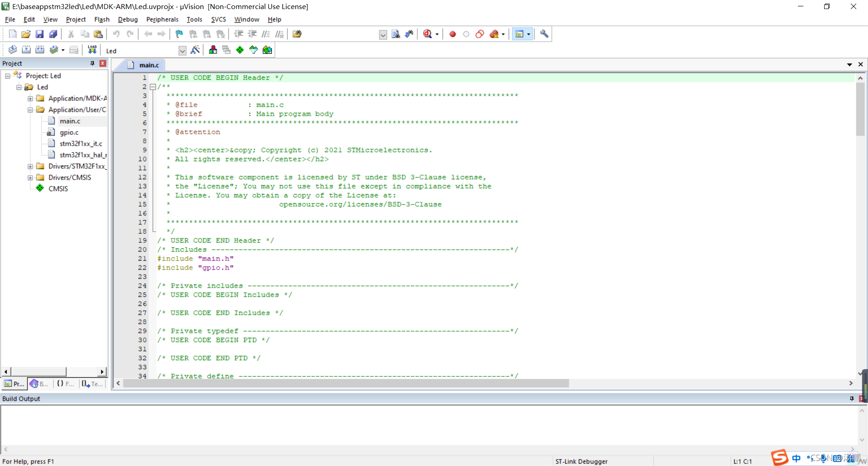Open Manage Project Items colored blocks icon
The height and width of the screenshot is (466, 868).
click(213, 50)
